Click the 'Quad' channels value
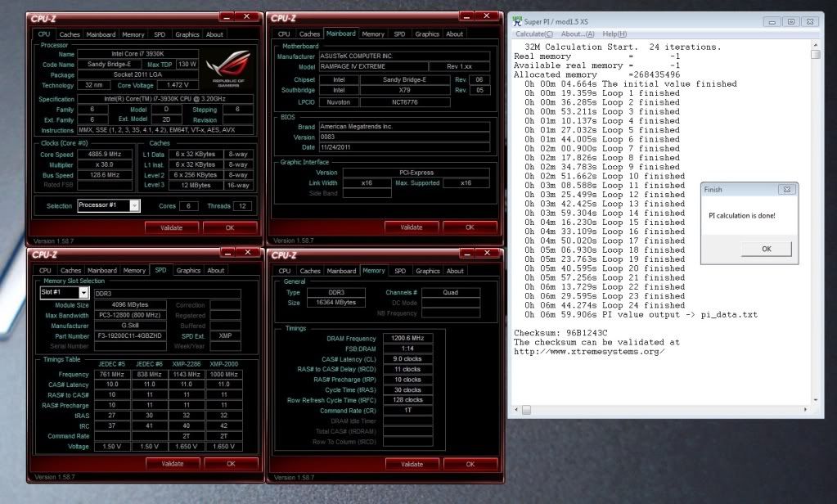Viewport: 837px width, 504px height. coord(451,293)
